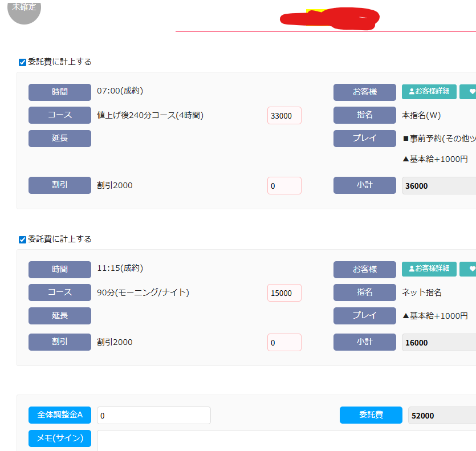476x451 pixels.
Task: Edit the 15000 course price field
Action: [284, 293]
